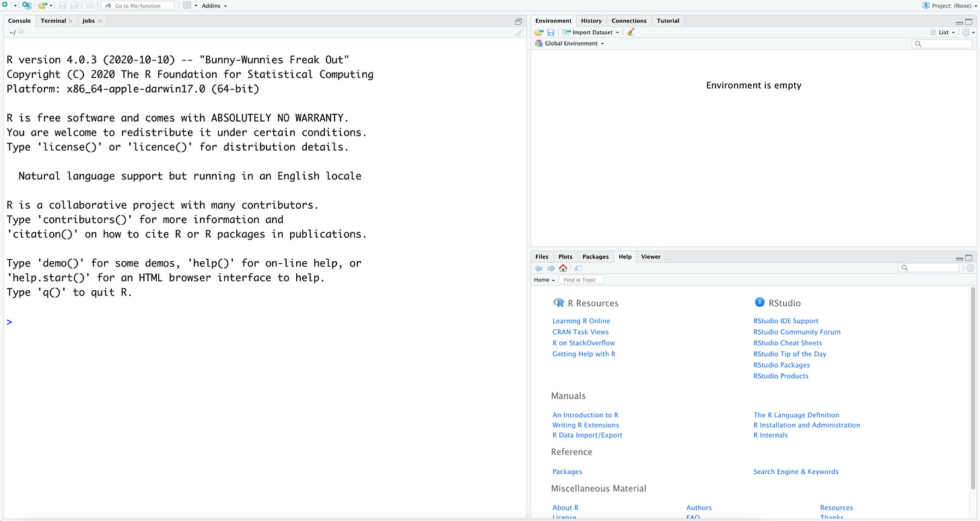Open the R on StackOverflow link

[x=584, y=343]
